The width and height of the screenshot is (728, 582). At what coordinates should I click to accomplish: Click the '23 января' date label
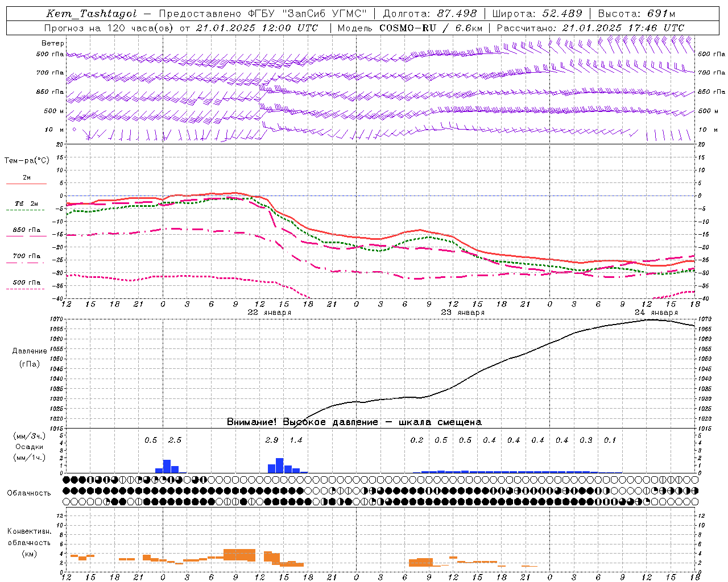[x=462, y=313]
